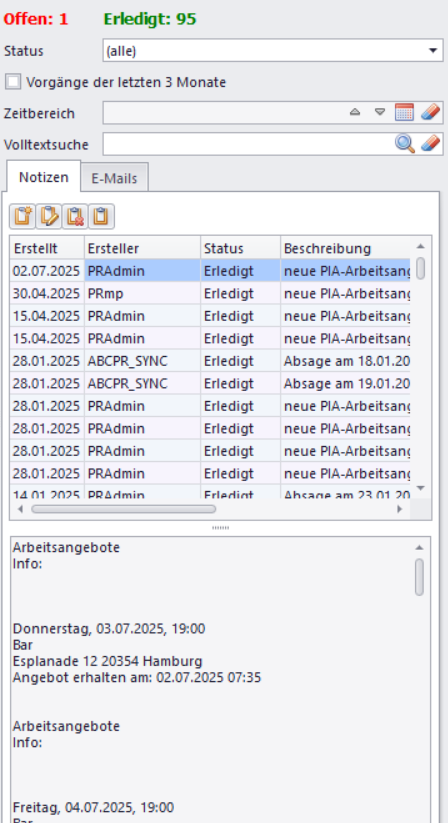Select the 30.04.2025 PRmp note row
This screenshot has width=448, height=823.
click(210, 293)
